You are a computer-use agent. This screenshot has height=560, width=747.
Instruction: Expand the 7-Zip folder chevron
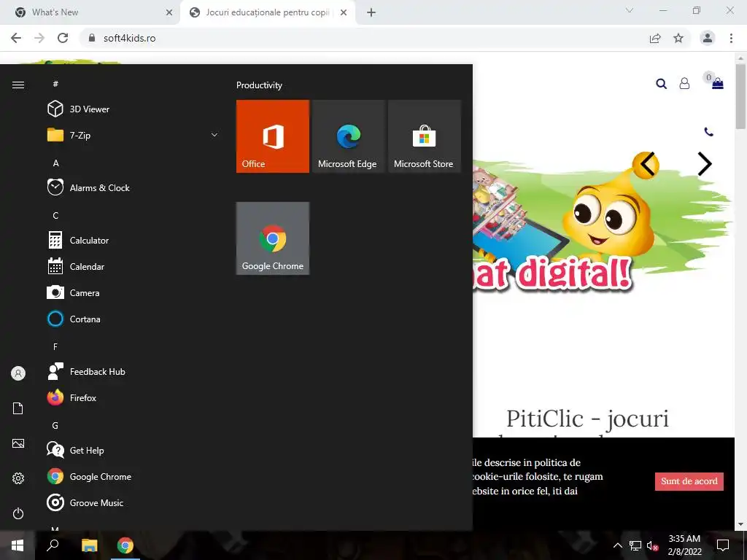(x=214, y=135)
